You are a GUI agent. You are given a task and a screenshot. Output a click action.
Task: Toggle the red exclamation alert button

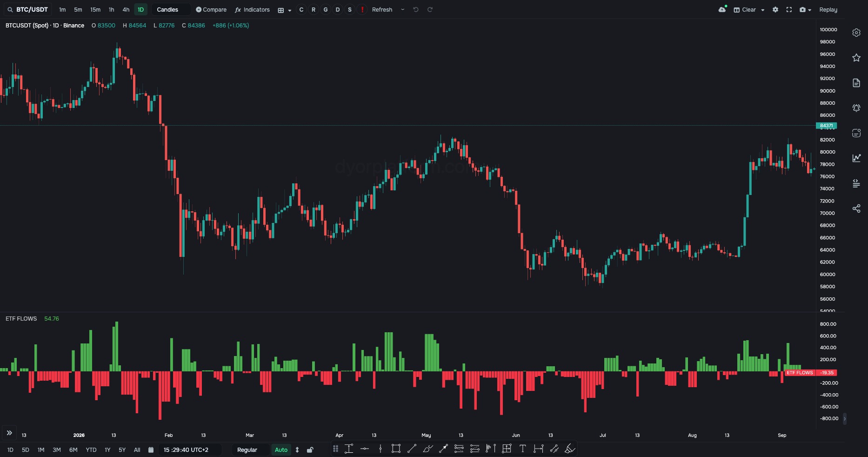click(x=362, y=9)
